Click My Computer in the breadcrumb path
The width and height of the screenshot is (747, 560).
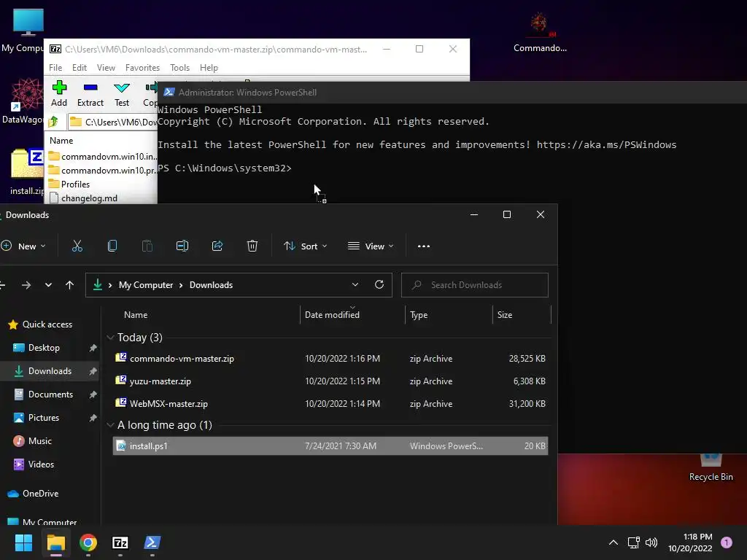click(x=146, y=285)
